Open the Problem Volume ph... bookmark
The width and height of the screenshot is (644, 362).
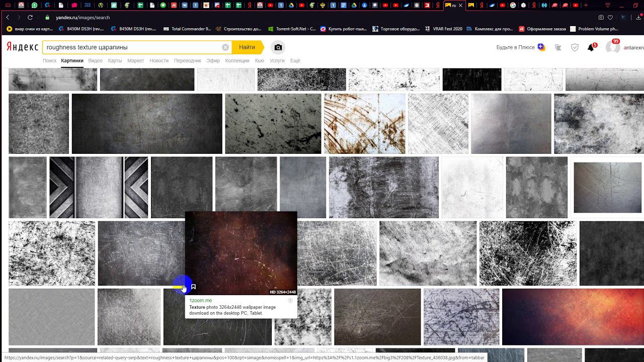(594, 29)
